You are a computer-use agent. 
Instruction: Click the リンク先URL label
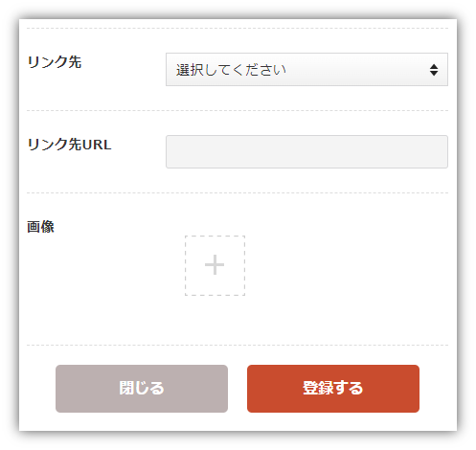pyautogui.click(x=69, y=145)
